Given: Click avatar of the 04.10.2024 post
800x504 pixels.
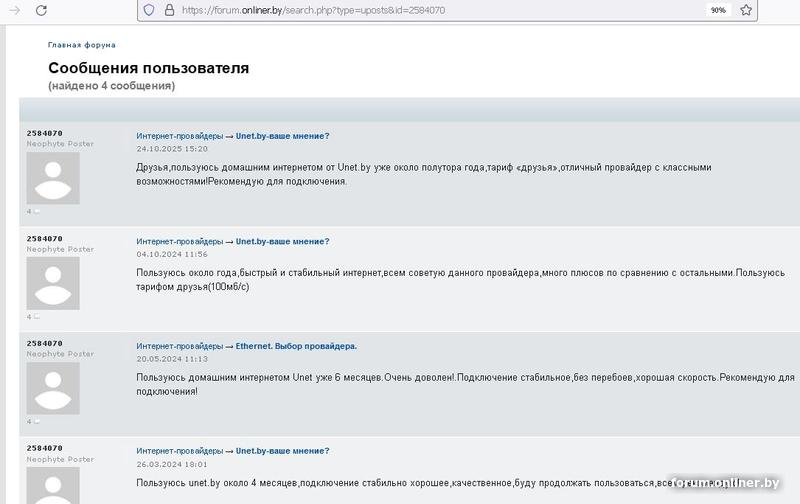Looking at the screenshot, I should coord(53,283).
